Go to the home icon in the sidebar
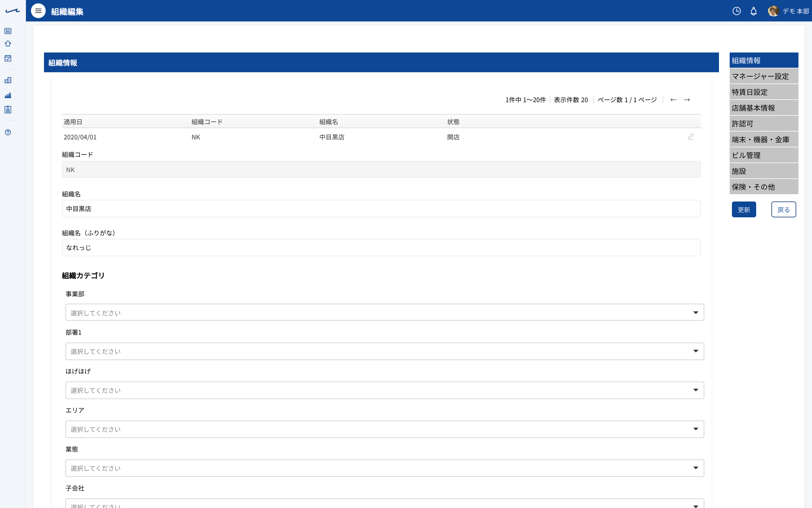The width and height of the screenshot is (812, 508). click(8, 44)
